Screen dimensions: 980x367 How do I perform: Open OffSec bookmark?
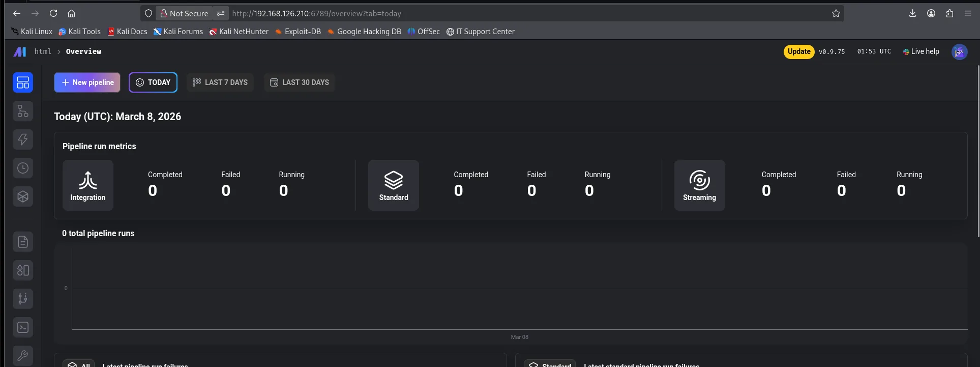click(x=424, y=32)
